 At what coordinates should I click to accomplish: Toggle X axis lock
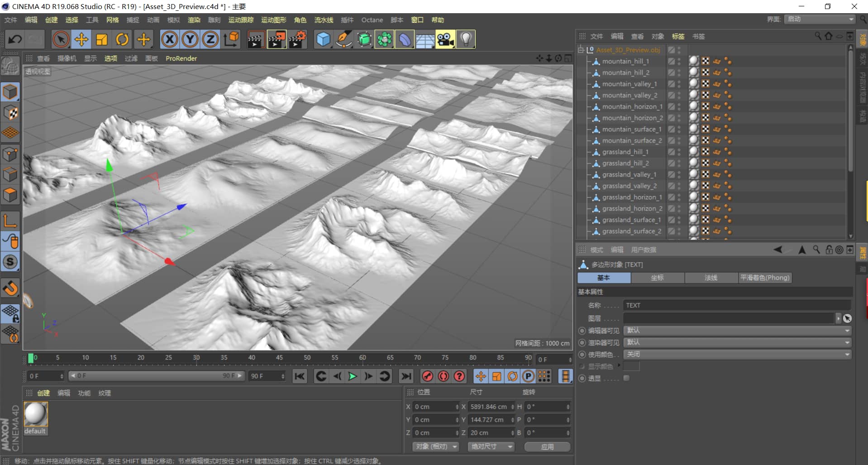(x=170, y=39)
